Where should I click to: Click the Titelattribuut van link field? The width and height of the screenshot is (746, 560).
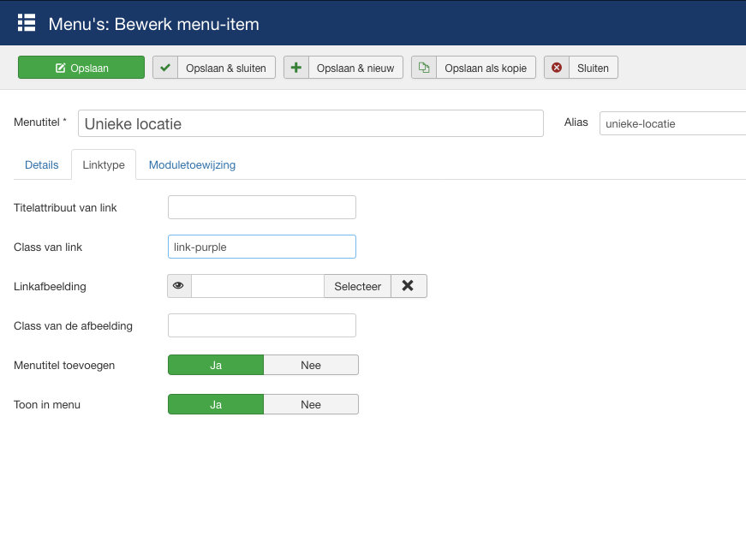pyautogui.click(x=261, y=207)
